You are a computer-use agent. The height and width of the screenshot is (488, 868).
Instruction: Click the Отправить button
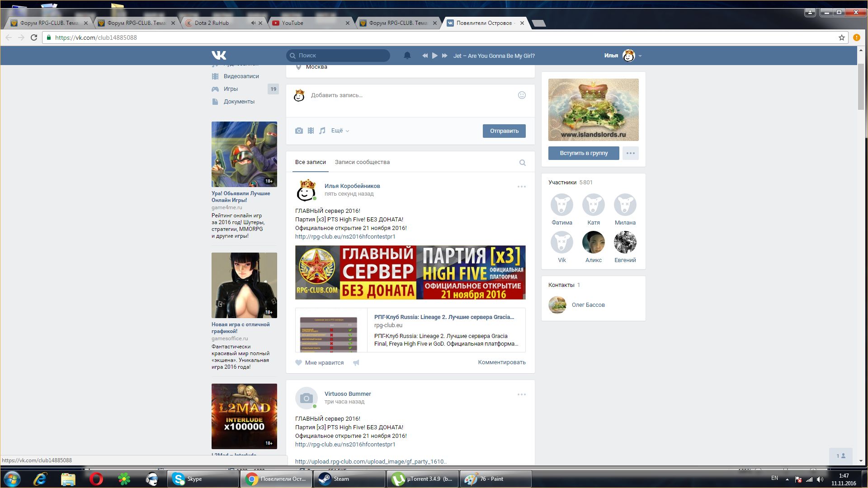tap(504, 131)
